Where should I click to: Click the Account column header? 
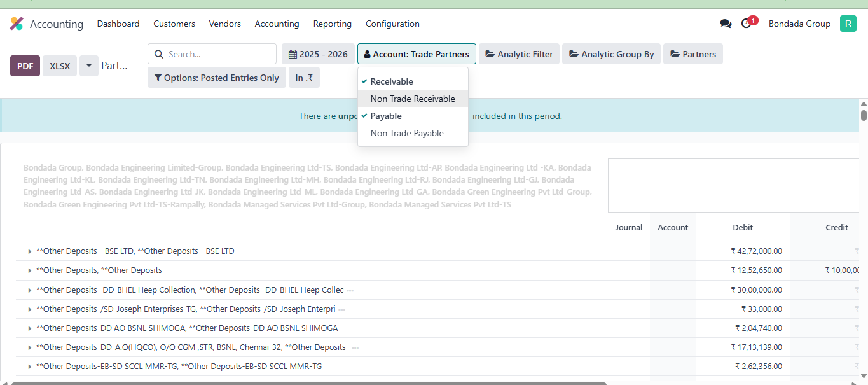(x=673, y=227)
